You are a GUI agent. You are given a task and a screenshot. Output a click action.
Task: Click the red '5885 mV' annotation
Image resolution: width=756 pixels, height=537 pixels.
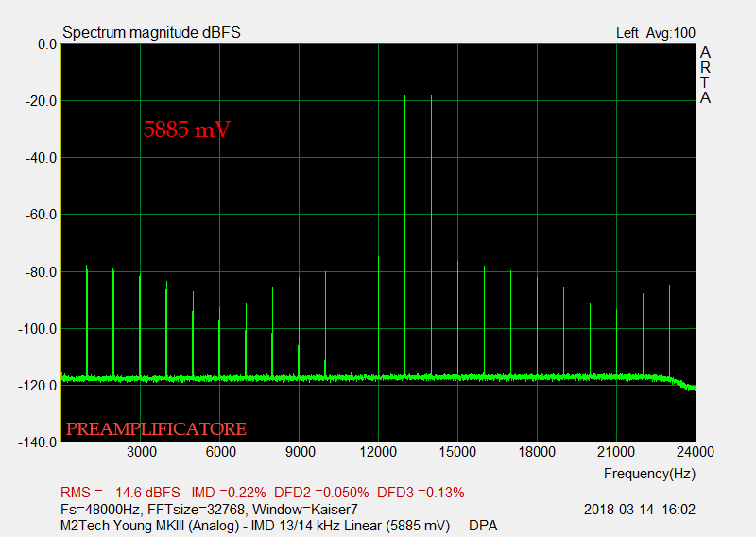187,130
